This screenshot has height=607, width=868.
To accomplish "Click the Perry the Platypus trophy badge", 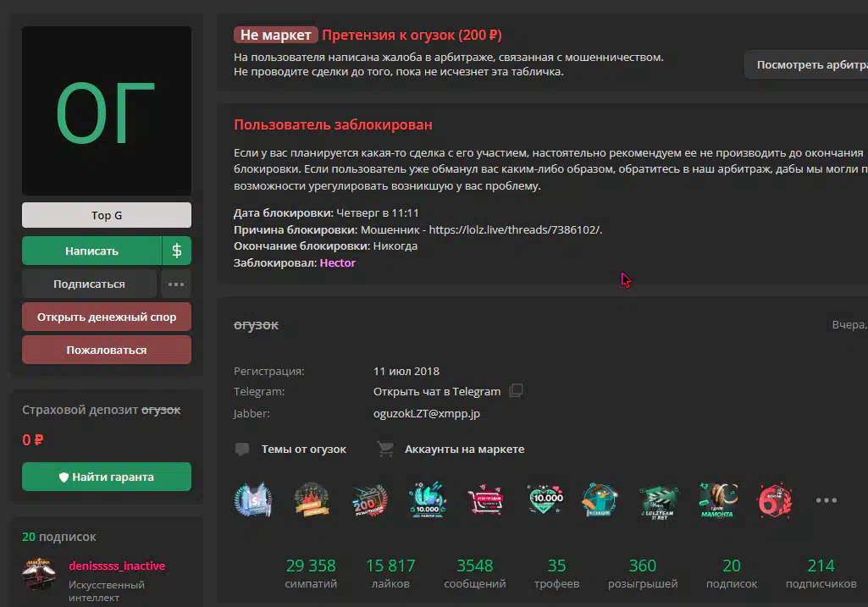I will point(600,500).
